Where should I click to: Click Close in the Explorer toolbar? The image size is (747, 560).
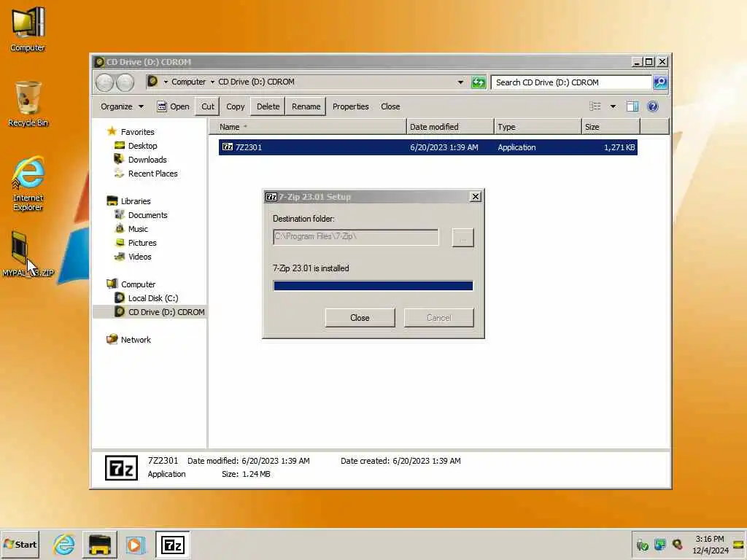coord(391,106)
